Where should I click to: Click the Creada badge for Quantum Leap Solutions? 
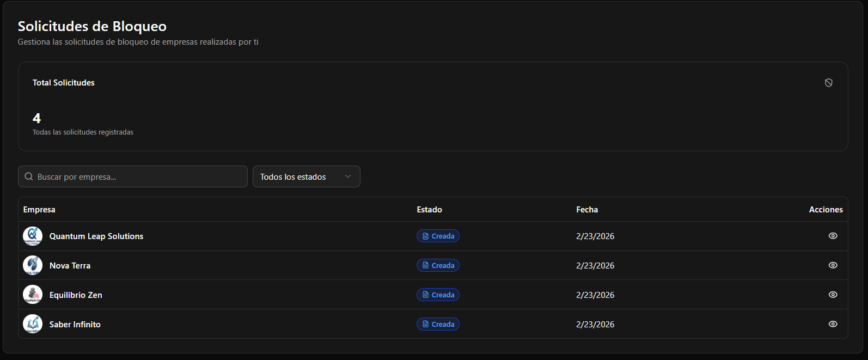pos(438,236)
